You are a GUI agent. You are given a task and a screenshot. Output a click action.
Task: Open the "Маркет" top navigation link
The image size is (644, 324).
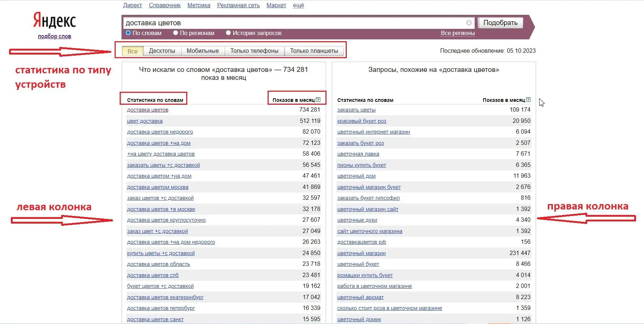(x=276, y=5)
